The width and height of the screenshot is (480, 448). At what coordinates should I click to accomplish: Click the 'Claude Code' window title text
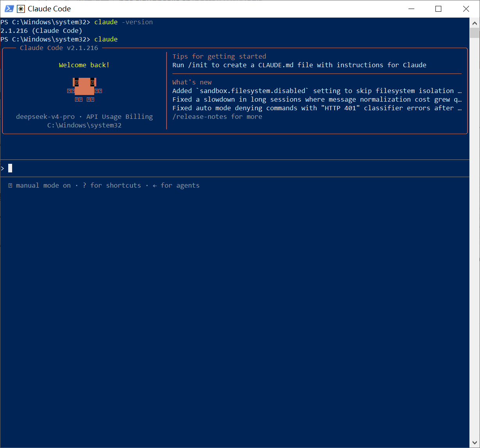[x=49, y=9]
